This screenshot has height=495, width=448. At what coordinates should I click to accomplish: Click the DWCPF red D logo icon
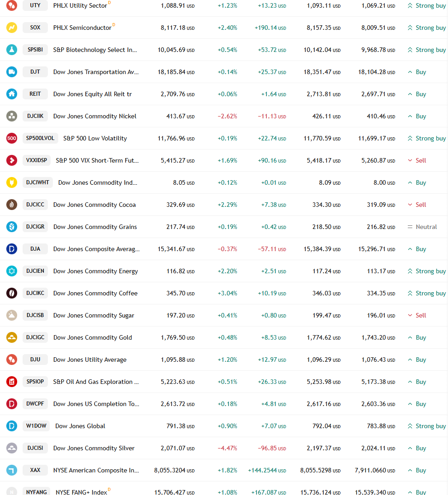coord(12,404)
